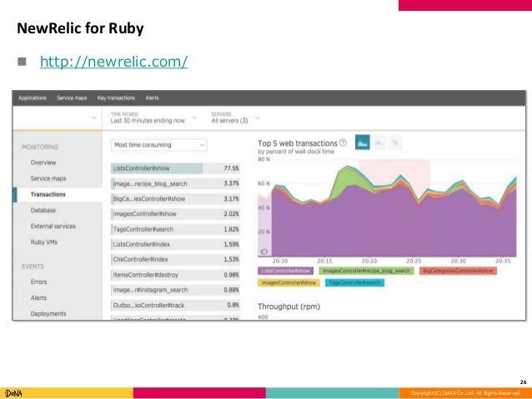
Task: Select TagsController#search transaction row
Action: pos(175,230)
